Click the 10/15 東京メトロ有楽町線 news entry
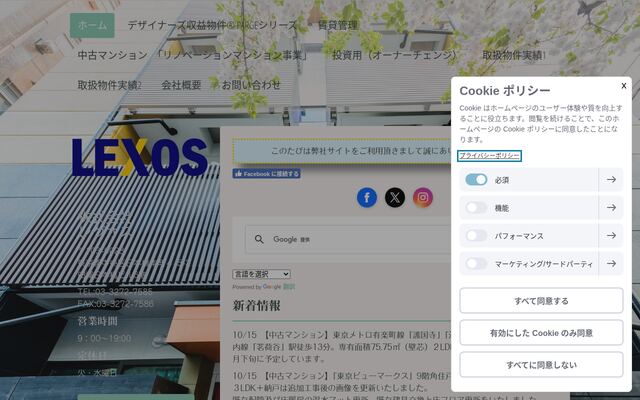The width and height of the screenshot is (640, 400). pyautogui.click(x=342, y=347)
